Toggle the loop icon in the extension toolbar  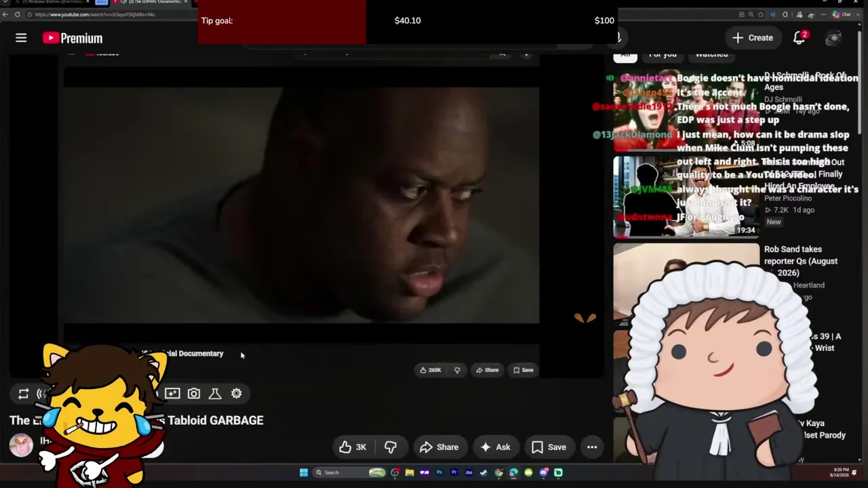23,394
